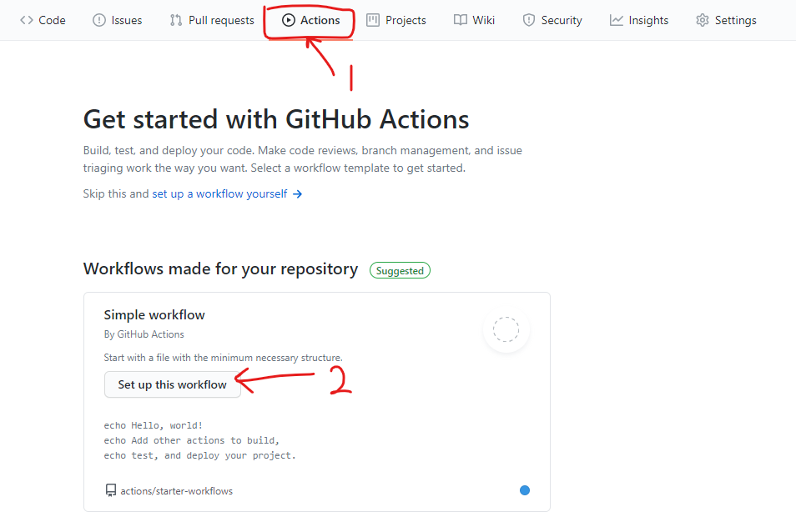Click the dashed-circle workflow logo
The image size is (796, 532).
[506, 329]
